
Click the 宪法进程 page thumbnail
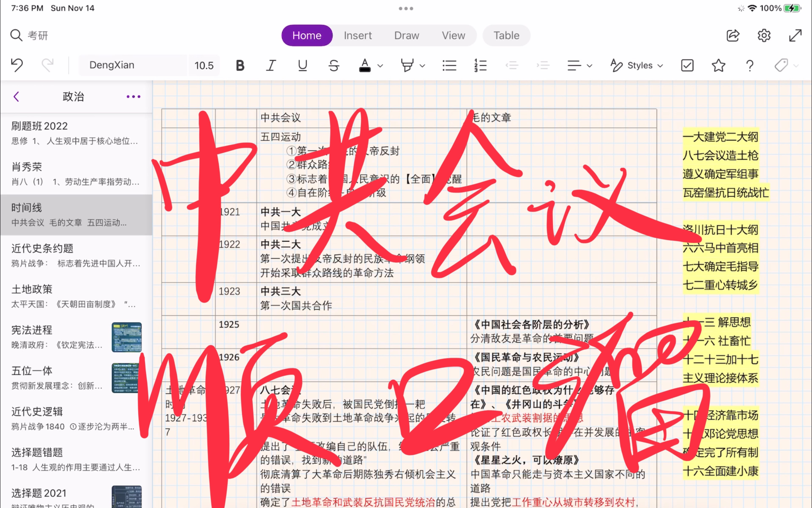pyautogui.click(x=127, y=337)
